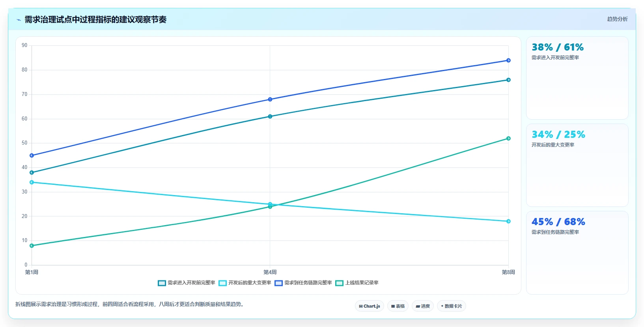Click legend label 开发后的重大变更率
Screen dimensions: 644x327
pos(250,283)
